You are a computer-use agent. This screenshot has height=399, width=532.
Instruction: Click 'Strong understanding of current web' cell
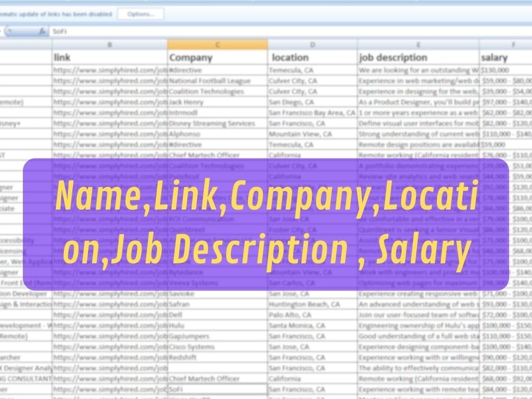418,134
